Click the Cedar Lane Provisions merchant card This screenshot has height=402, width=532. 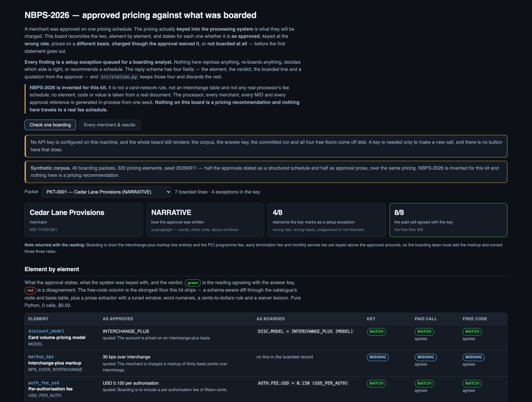[84, 220]
